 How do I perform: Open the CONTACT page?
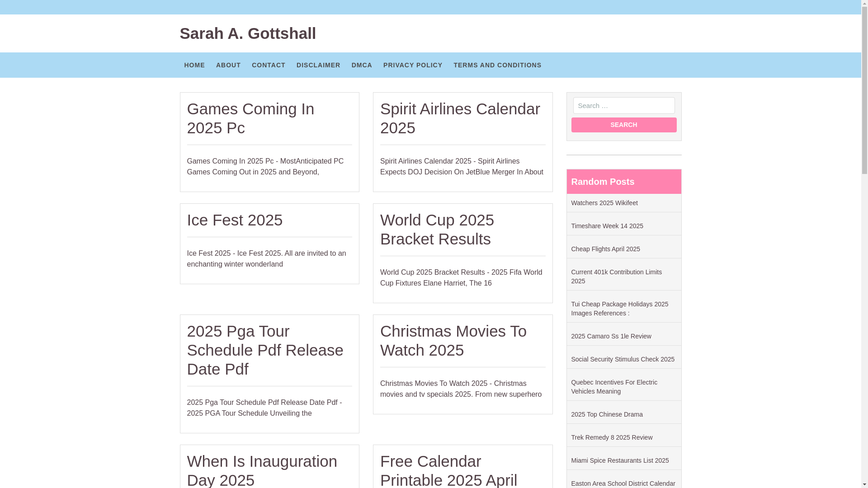point(269,65)
